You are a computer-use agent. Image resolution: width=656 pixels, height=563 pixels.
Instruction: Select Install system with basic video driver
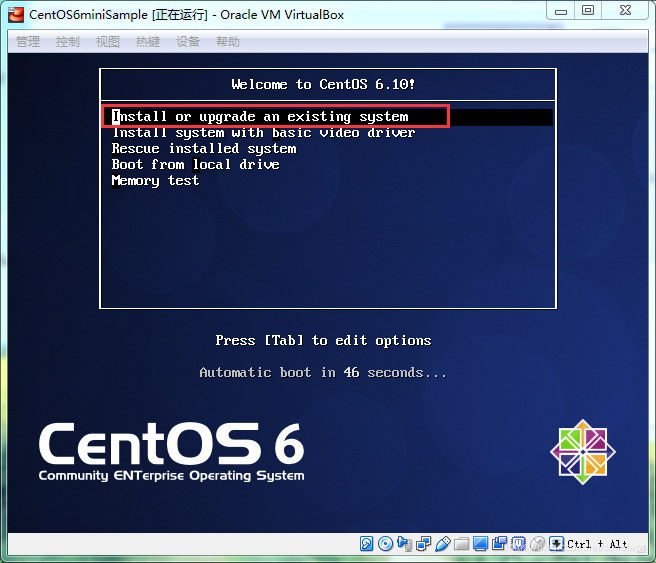click(x=264, y=133)
